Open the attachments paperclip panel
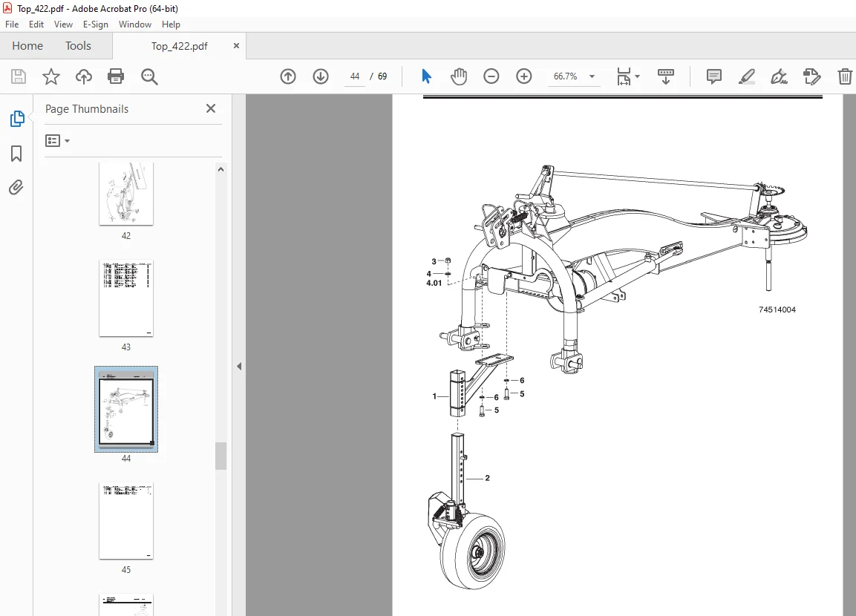 pyautogui.click(x=16, y=188)
